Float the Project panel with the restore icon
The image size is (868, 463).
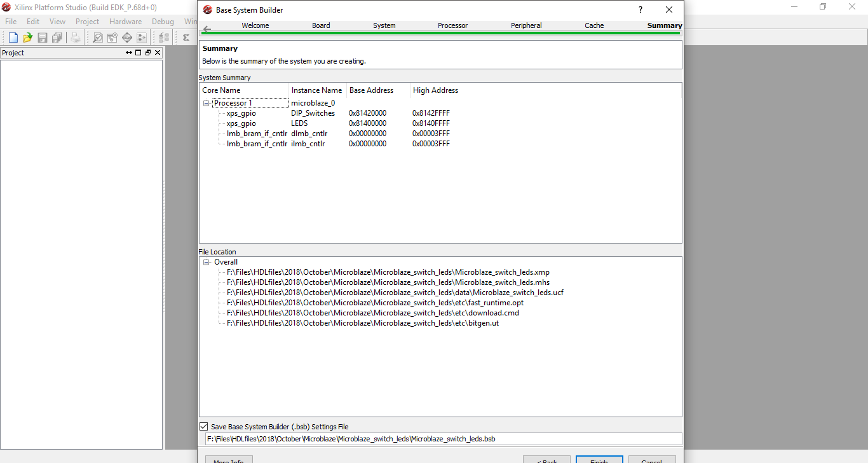coord(148,53)
